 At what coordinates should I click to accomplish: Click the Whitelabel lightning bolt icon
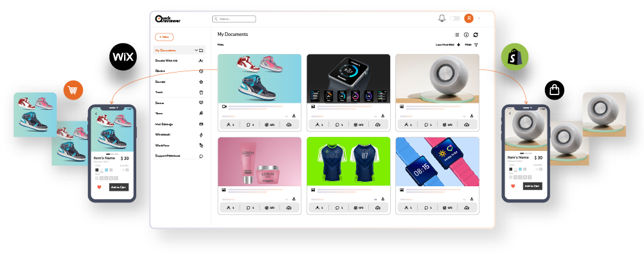[201, 135]
